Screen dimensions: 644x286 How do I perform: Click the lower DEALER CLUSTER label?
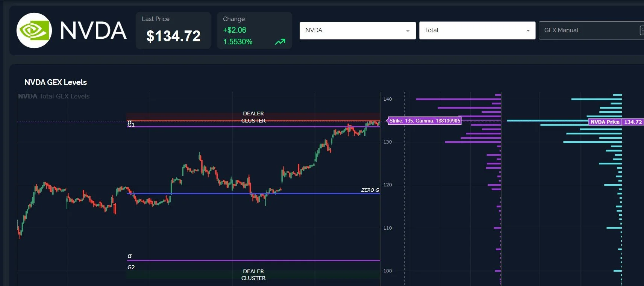pos(253,275)
